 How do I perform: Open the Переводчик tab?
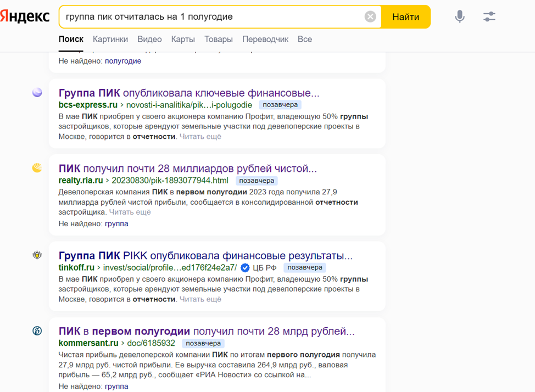[265, 39]
